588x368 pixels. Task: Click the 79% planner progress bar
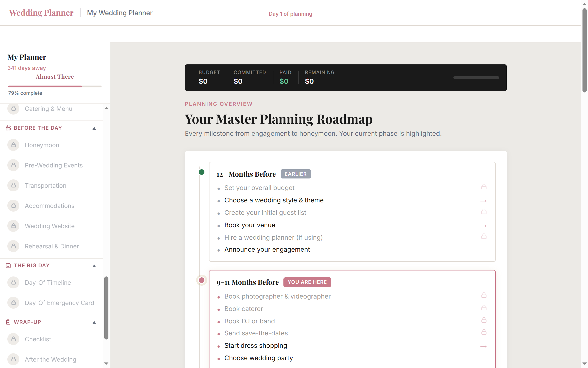point(55,86)
